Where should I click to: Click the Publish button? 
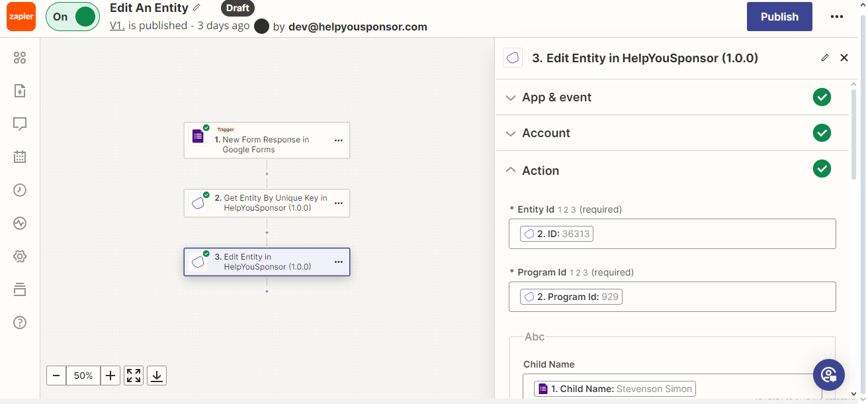pyautogui.click(x=779, y=17)
